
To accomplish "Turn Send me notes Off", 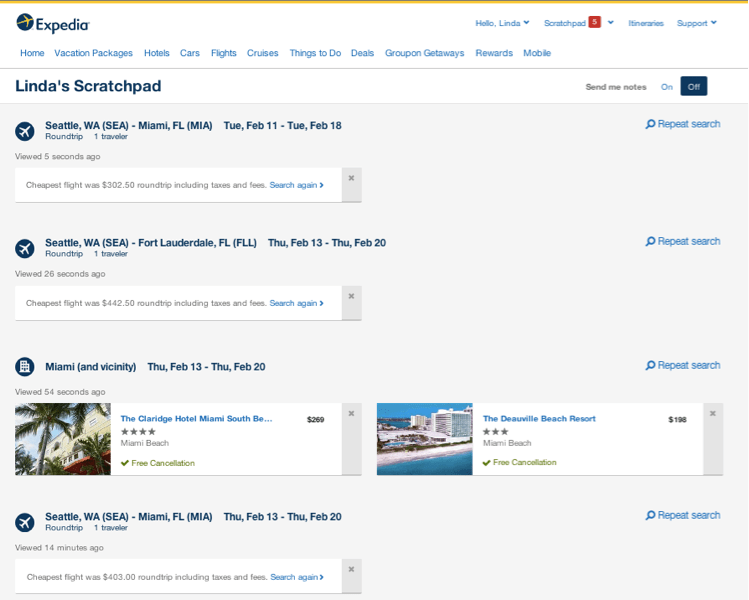I will 694,86.
